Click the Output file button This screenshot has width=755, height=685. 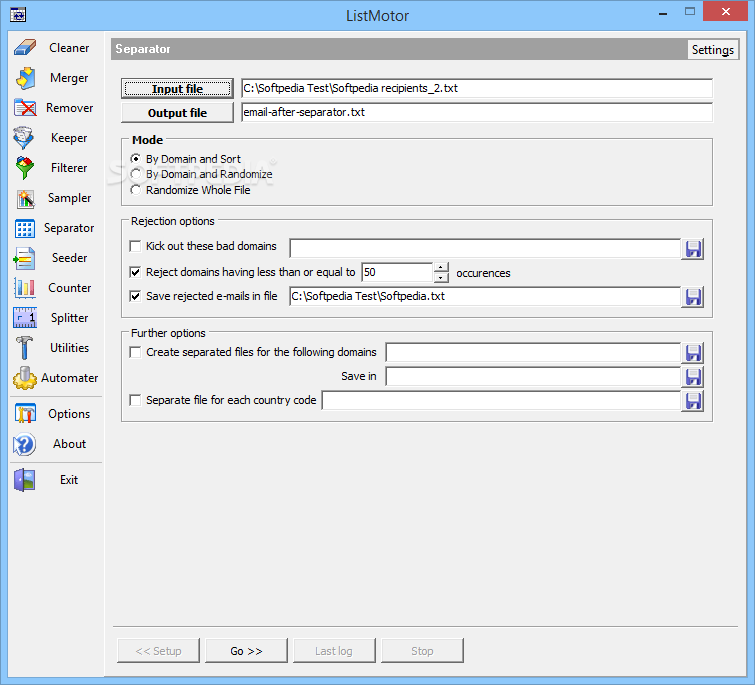(177, 113)
